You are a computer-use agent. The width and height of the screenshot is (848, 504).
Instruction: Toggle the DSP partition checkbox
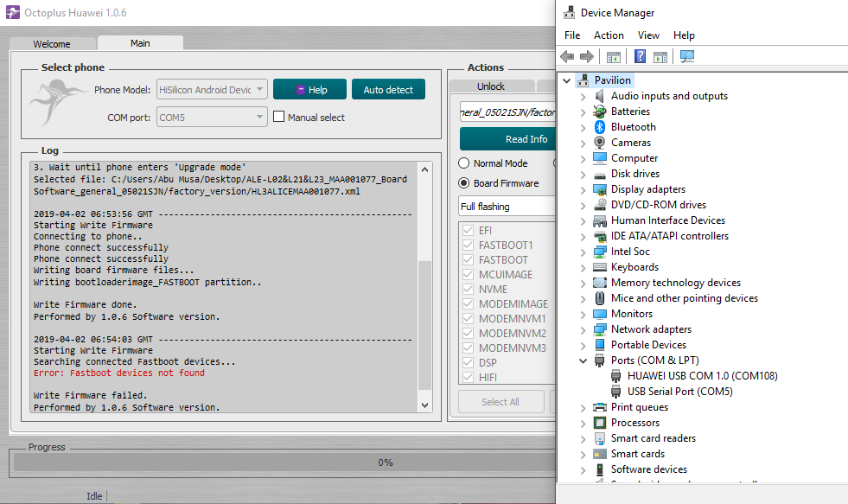[469, 363]
